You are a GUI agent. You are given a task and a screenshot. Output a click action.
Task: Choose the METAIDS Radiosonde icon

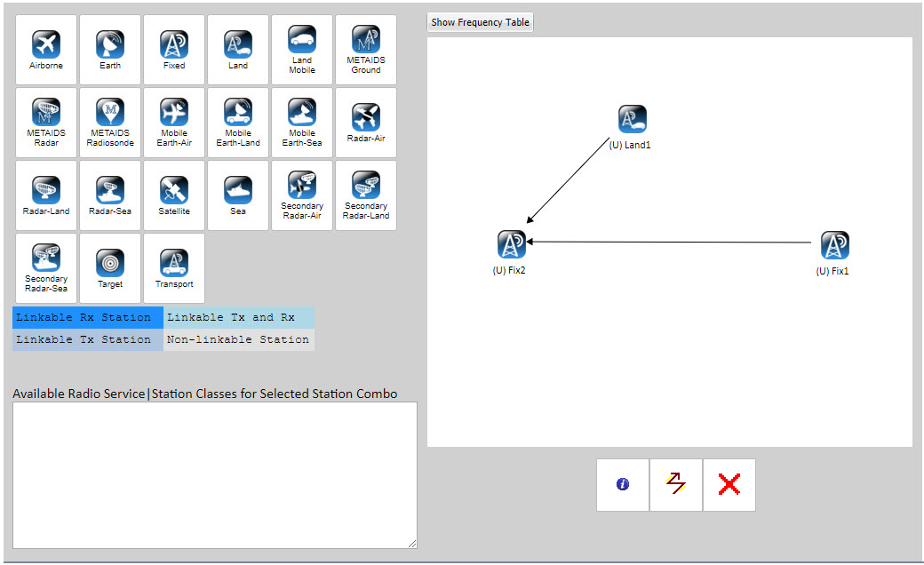(x=109, y=115)
